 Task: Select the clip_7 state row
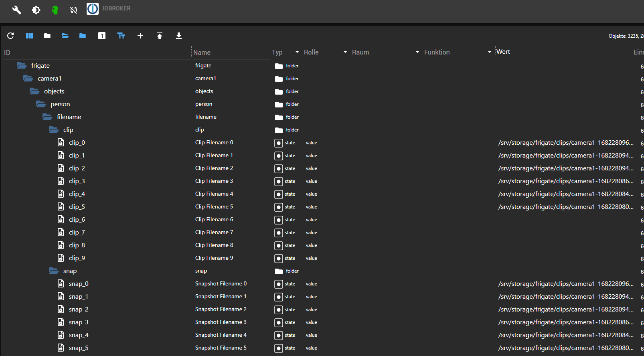tap(322, 232)
